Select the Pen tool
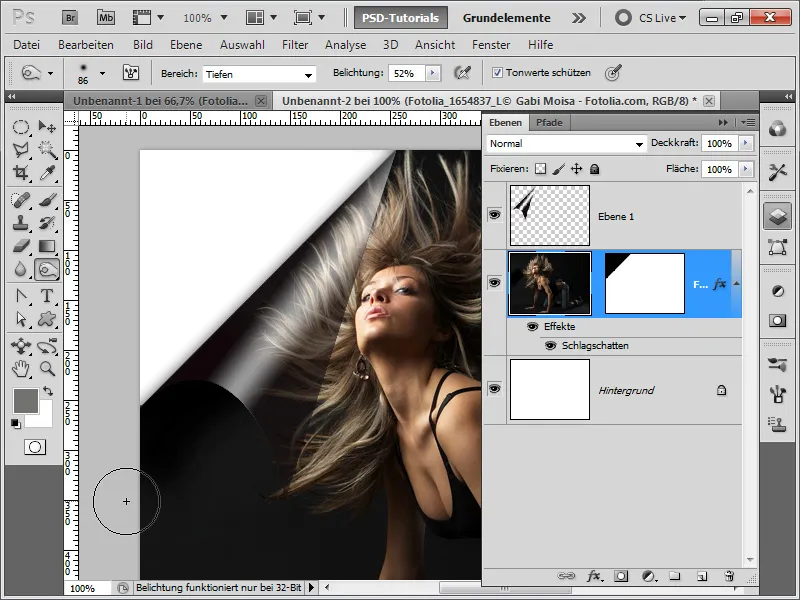 click(x=21, y=296)
